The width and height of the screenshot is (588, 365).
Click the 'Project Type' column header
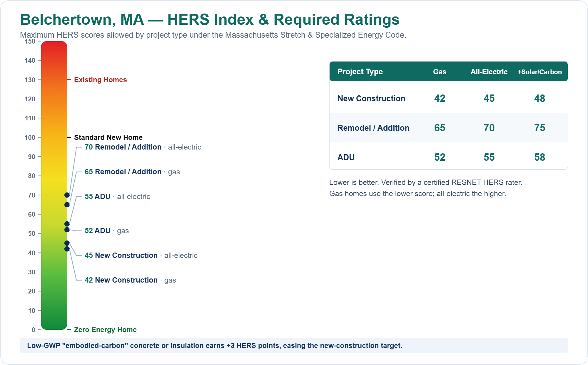pyautogui.click(x=360, y=72)
